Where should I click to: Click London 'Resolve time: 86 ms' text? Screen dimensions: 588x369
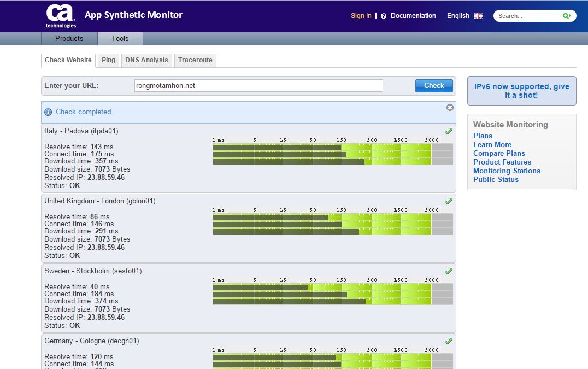click(77, 216)
